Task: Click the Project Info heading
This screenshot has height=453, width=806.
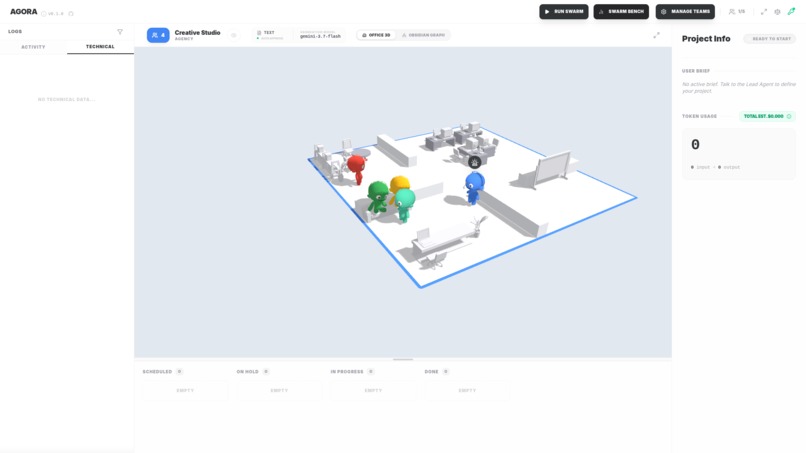Action: 706,39
